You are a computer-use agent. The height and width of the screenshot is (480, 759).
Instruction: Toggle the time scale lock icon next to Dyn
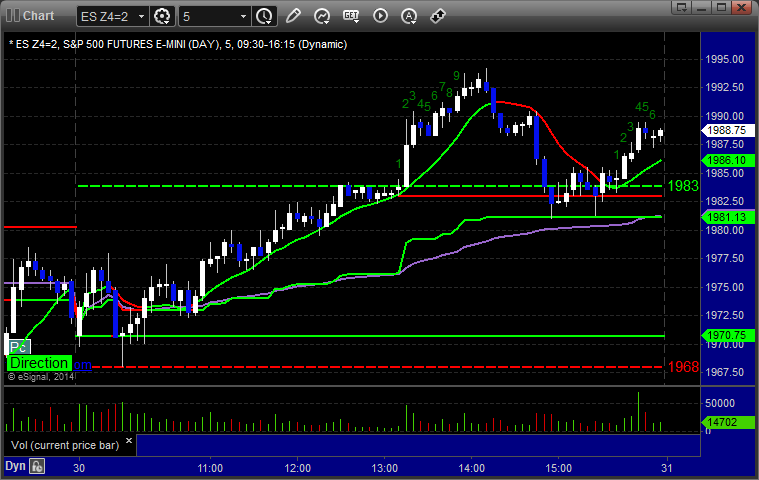(37, 466)
